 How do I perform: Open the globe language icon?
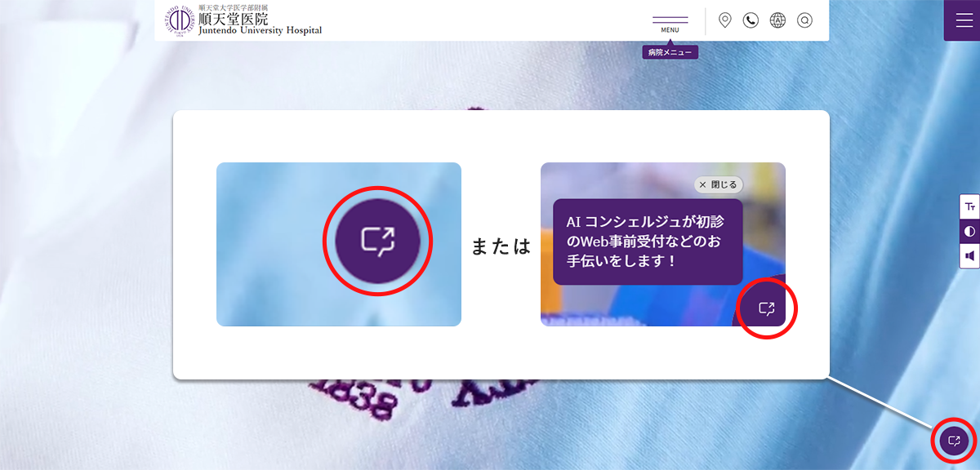(x=777, y=20)
